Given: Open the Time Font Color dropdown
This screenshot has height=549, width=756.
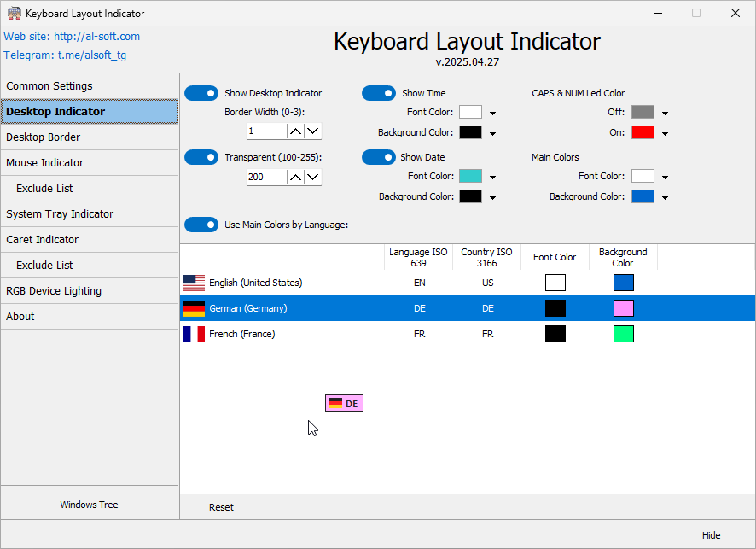Looking at the screenshot, I should point(492,112).
